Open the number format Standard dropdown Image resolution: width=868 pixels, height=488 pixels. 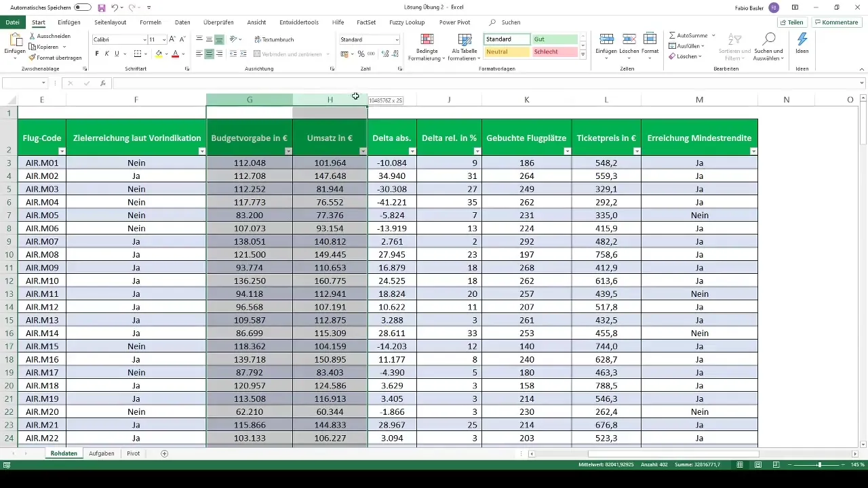pos(397,40)
